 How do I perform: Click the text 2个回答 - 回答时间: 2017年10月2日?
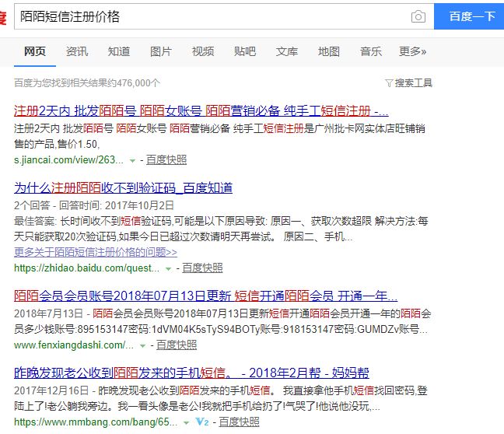coord(94,205)
